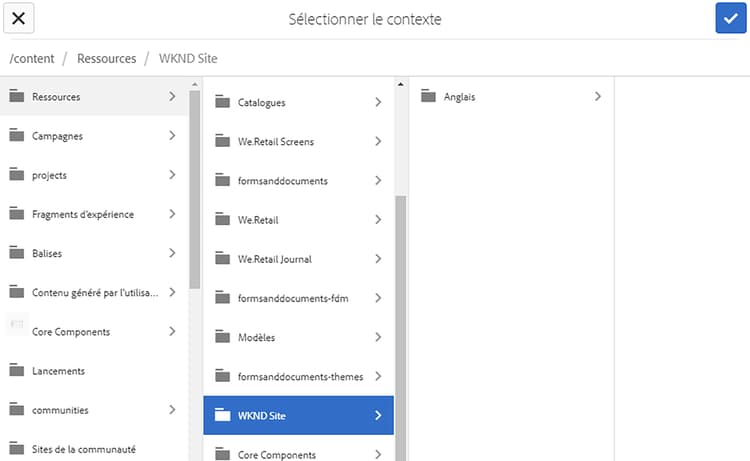This screenshot has width=750, height=461.
Task: Select the formsanddocuments-themes folder
Action: tap(298, 377)
